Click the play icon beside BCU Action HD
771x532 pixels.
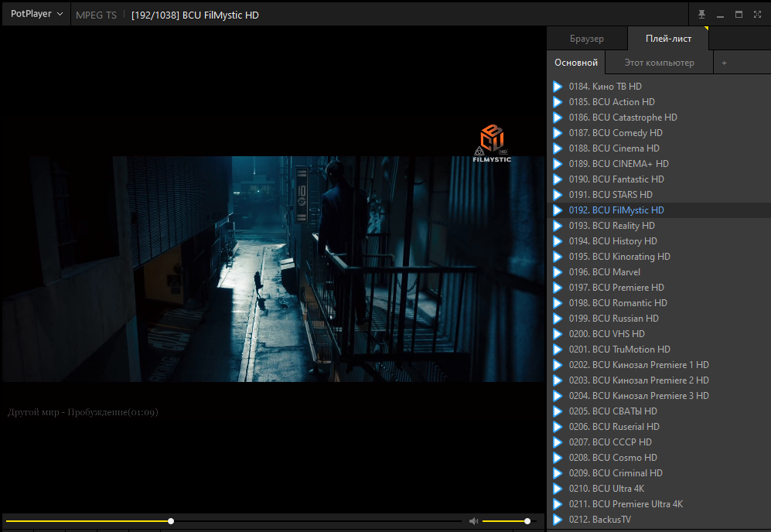coord(558,102)
